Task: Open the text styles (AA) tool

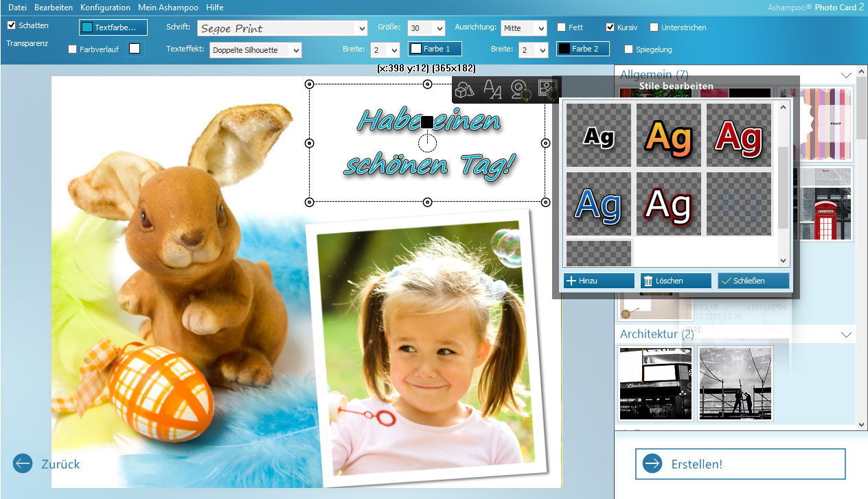Action: pos(492,90)
